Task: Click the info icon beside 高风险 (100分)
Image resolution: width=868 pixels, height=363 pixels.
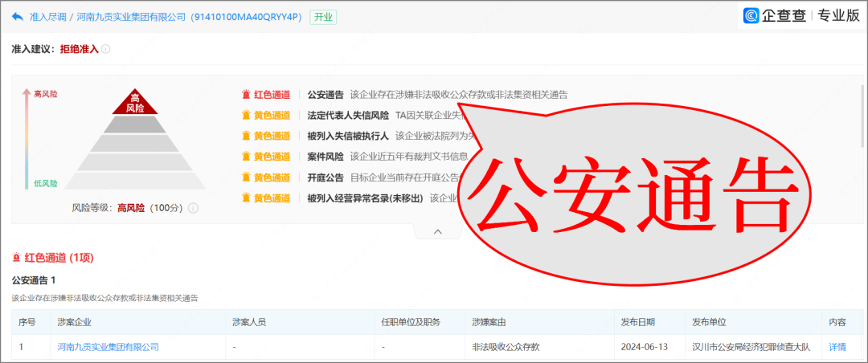Action: pos(193,208)
